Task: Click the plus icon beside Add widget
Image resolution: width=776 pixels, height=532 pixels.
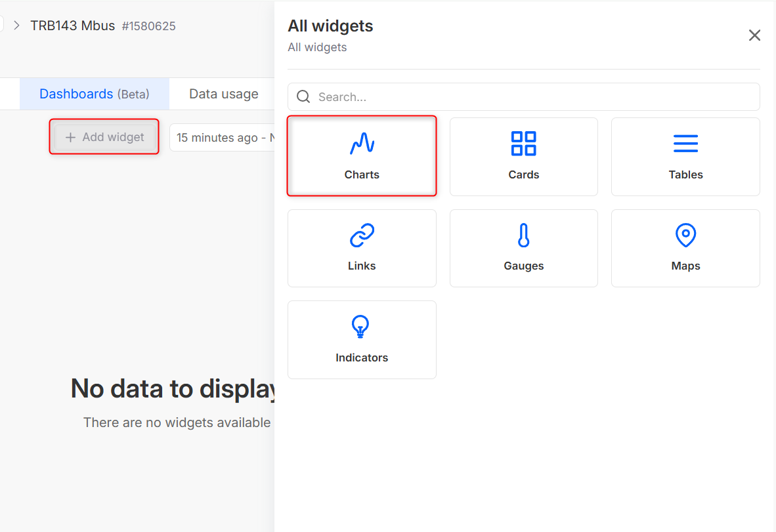Action: pyautogui.click(x=70, y=138)
